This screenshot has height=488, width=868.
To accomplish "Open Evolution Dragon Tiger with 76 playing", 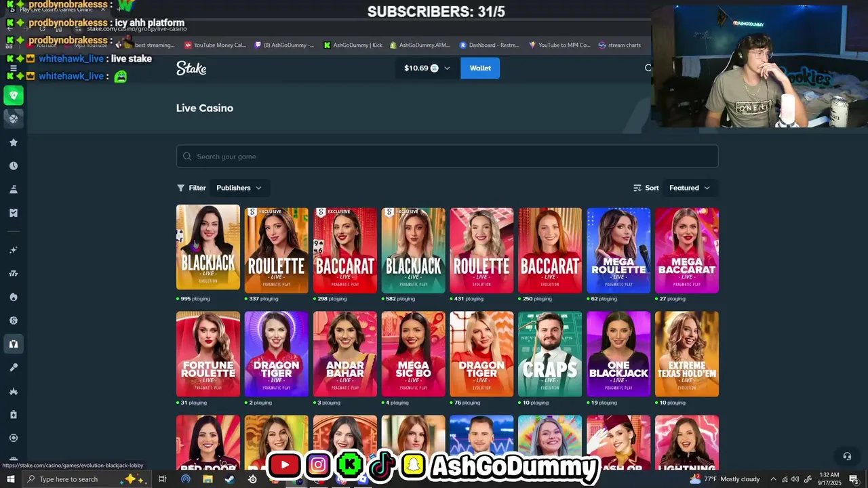I will click(481, 354).
